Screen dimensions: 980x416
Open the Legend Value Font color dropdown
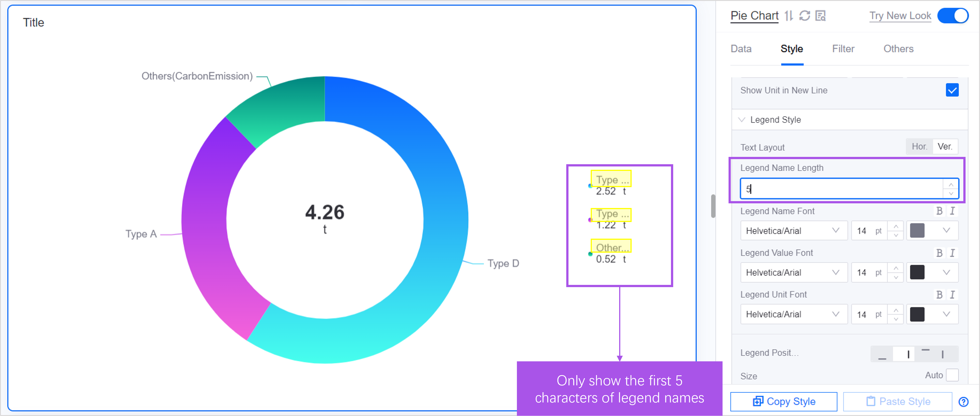tap(946, 272)
